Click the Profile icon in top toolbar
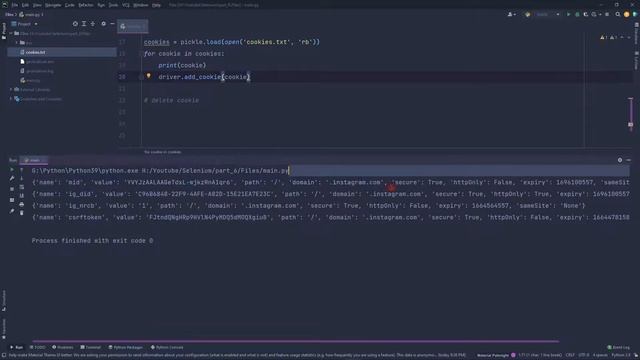Screen dimensions: 640x360 pos(595,14)
